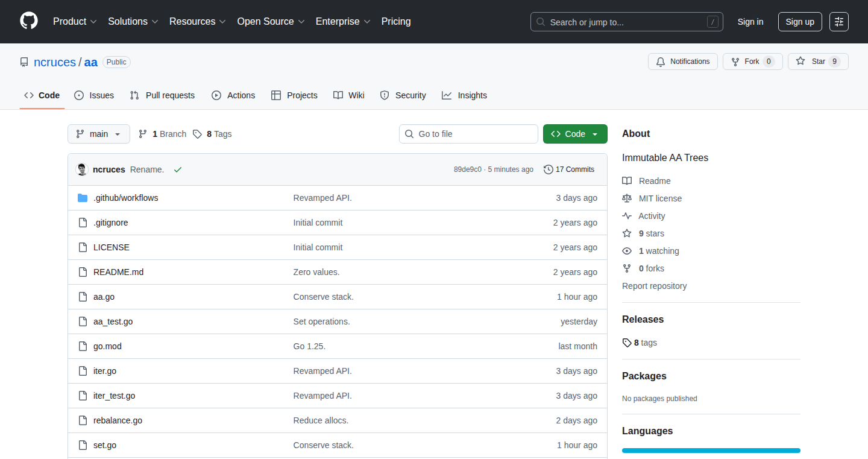Open the 17 Commits history
The width and height of the screenshot is (868, 459).
(x=569, y=169)
